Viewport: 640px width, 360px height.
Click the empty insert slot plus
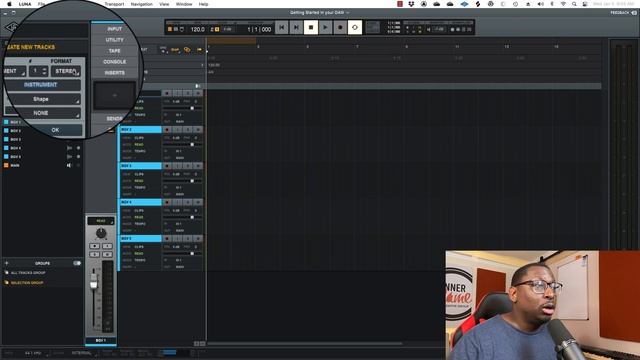(x=115, y=95)
